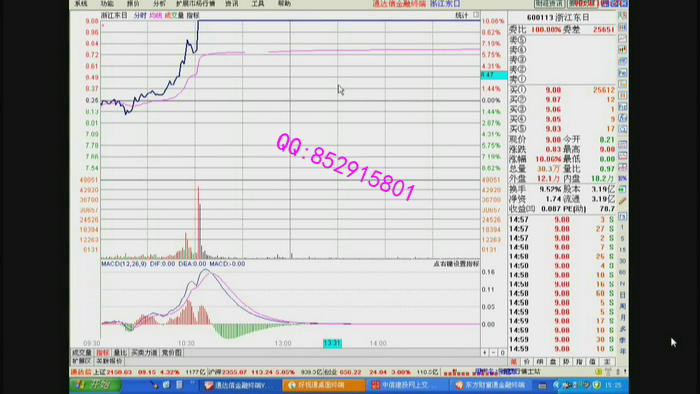This screenshot has width=700, height=394.
Task: Open the 分析 menu
Action: (159, 4)
